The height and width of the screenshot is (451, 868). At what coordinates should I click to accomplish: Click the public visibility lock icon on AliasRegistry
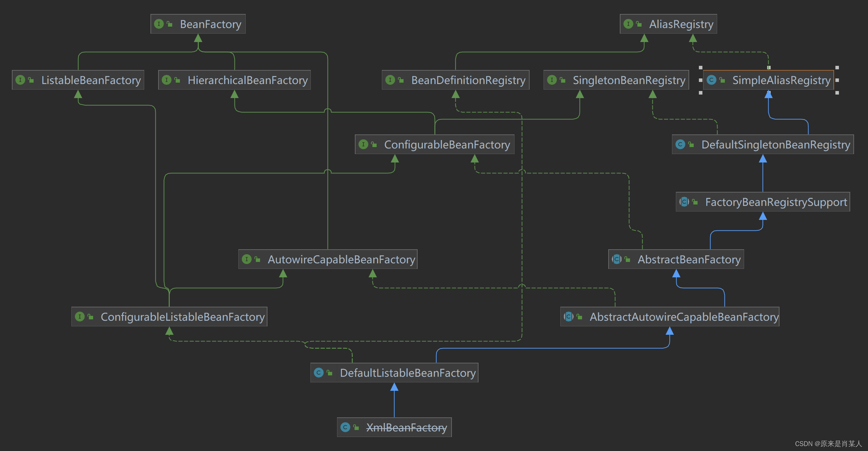[x=639, y=24]
